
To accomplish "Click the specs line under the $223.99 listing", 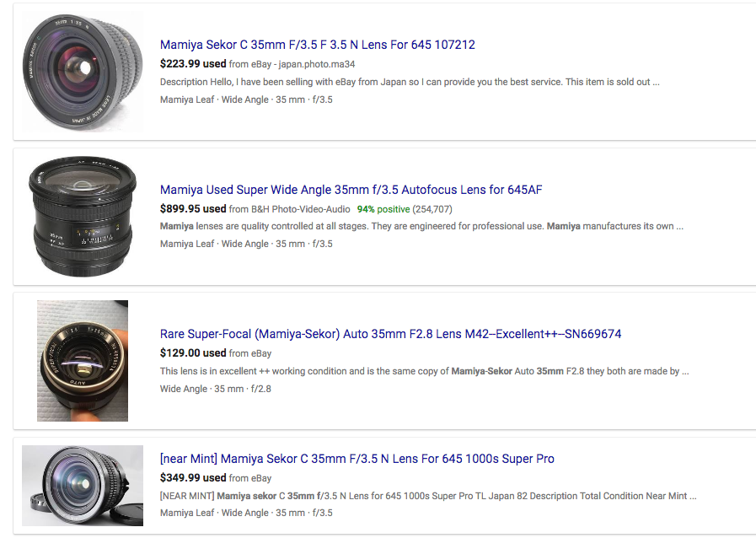I will click(x=246, y=100).
